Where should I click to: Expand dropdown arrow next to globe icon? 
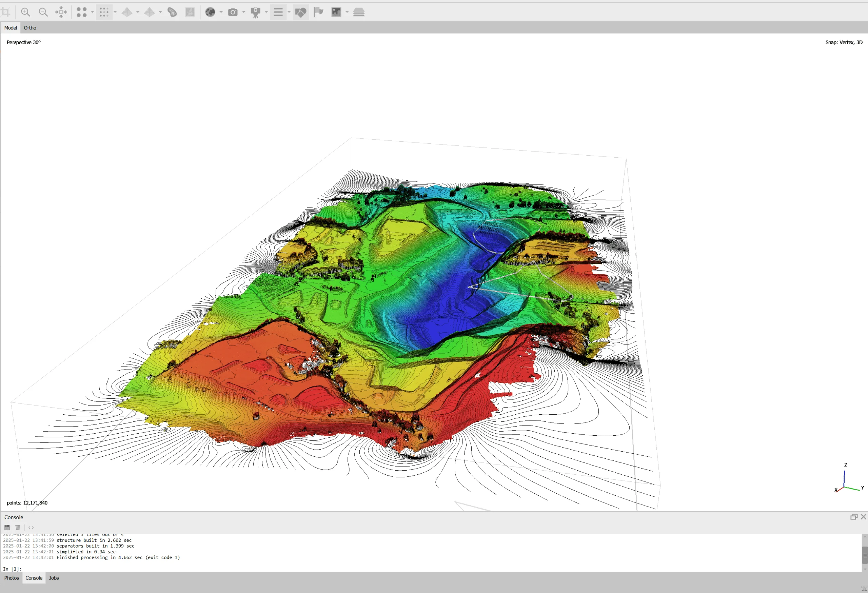pyautogui.click(x=221, y=12)
